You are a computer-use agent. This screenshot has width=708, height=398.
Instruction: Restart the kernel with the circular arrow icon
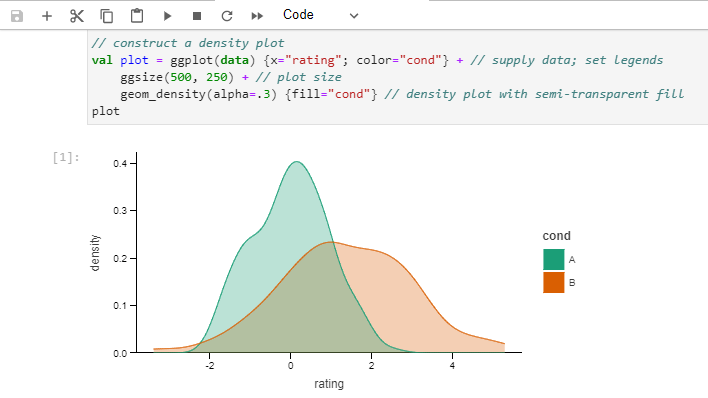(x=227, y=16)
